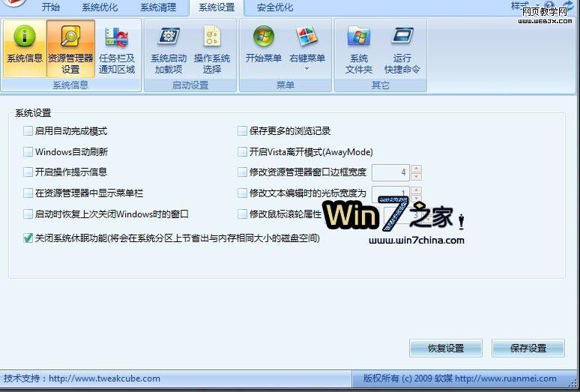This screenshot has width=580, height=392.
Task: Enable 启用自动完成模式 checkbox
Action: (x=28, y=131)
